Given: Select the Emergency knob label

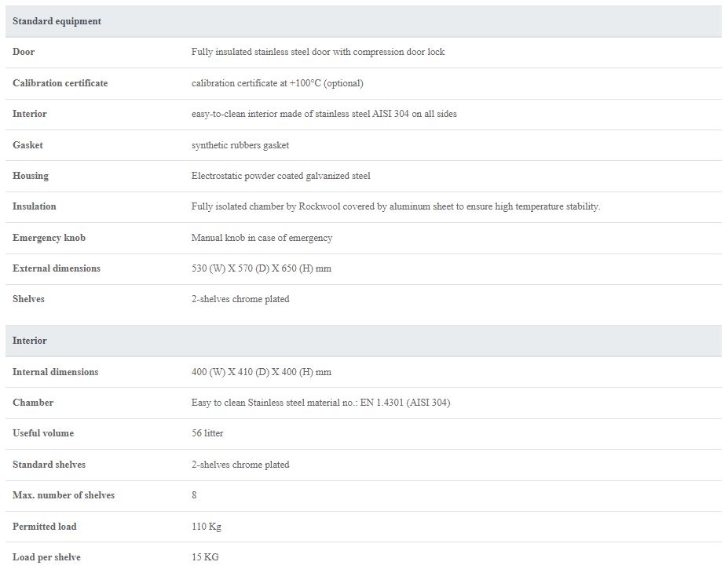Looking at the screenshot, I should click(49, 238).
